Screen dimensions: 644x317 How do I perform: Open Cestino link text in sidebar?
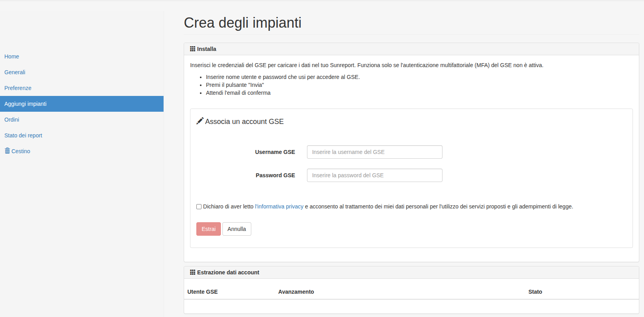point(21,151)
